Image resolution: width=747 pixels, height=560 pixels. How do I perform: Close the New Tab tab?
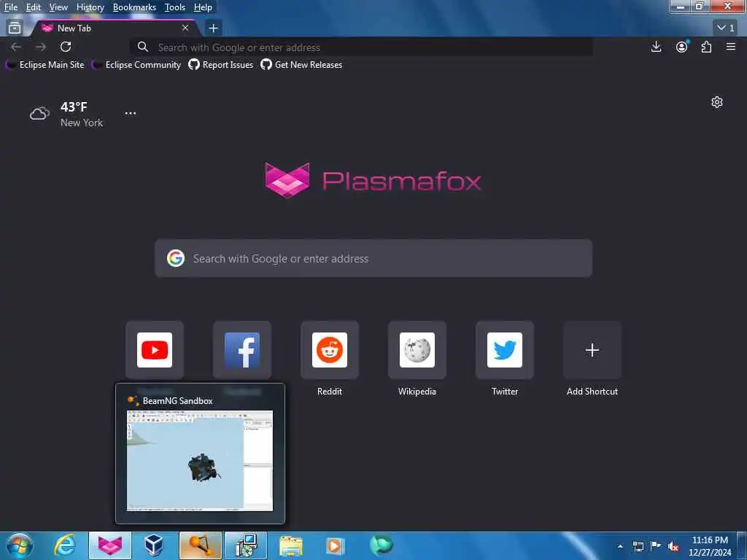pos(185,28)
